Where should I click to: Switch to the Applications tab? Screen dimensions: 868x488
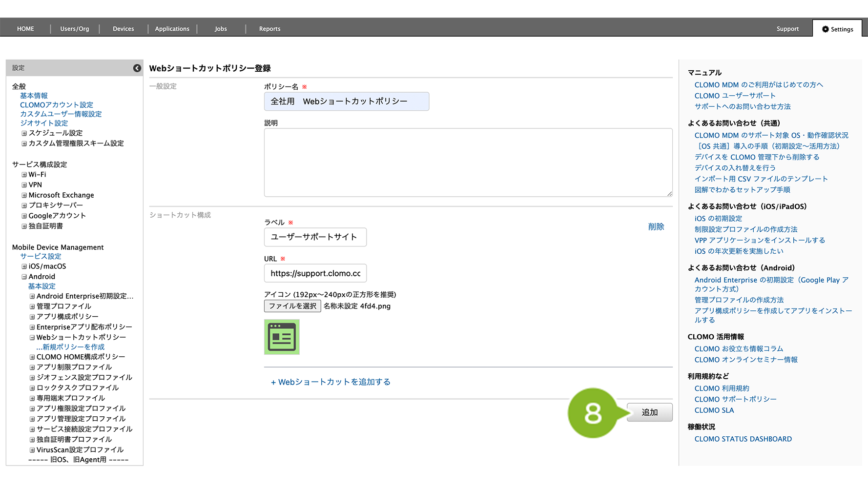[x=172, y=29]
